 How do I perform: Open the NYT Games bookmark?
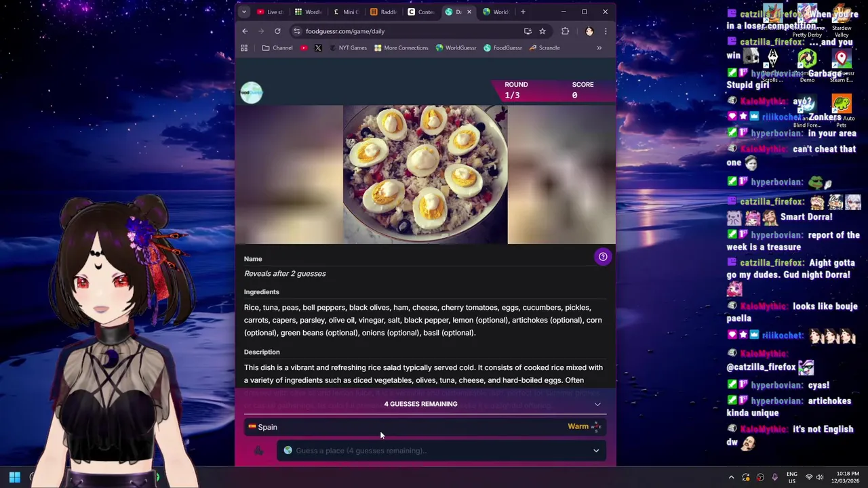349,48
